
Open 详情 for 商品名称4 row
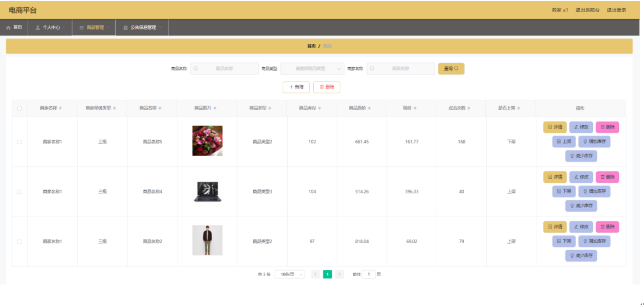(x=555, y=177)
